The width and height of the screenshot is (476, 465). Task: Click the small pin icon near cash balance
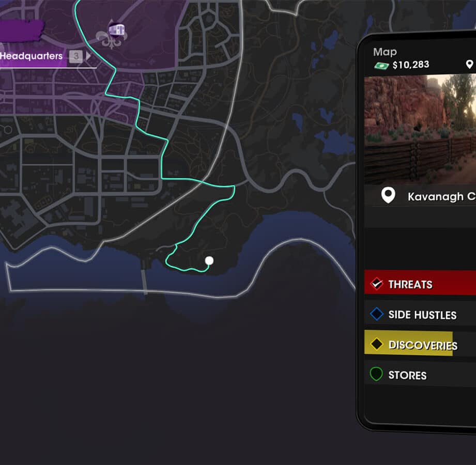pos(469,64)
